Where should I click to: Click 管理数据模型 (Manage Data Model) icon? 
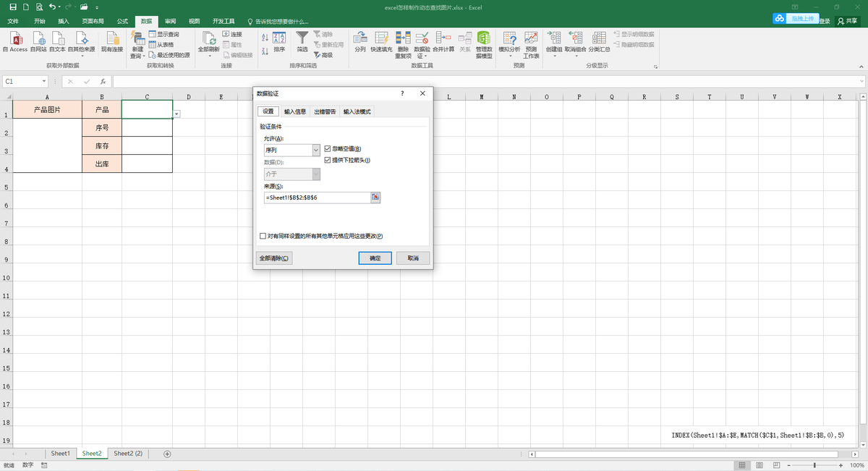pyautogui.click(x=484, y=45)
